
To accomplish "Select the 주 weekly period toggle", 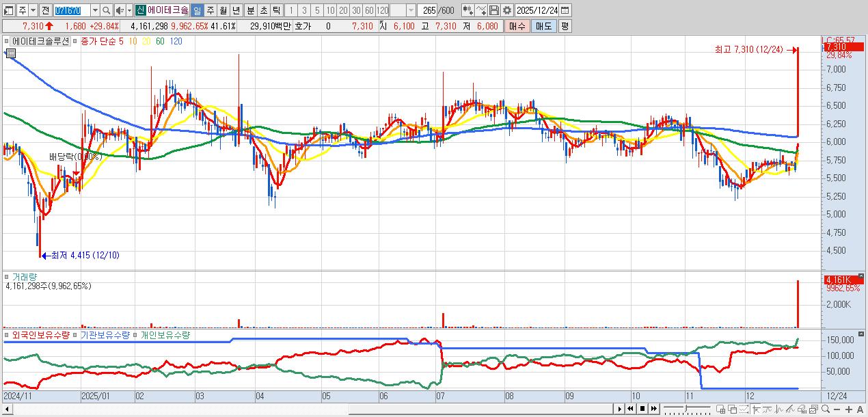I will tap(210, 11).
